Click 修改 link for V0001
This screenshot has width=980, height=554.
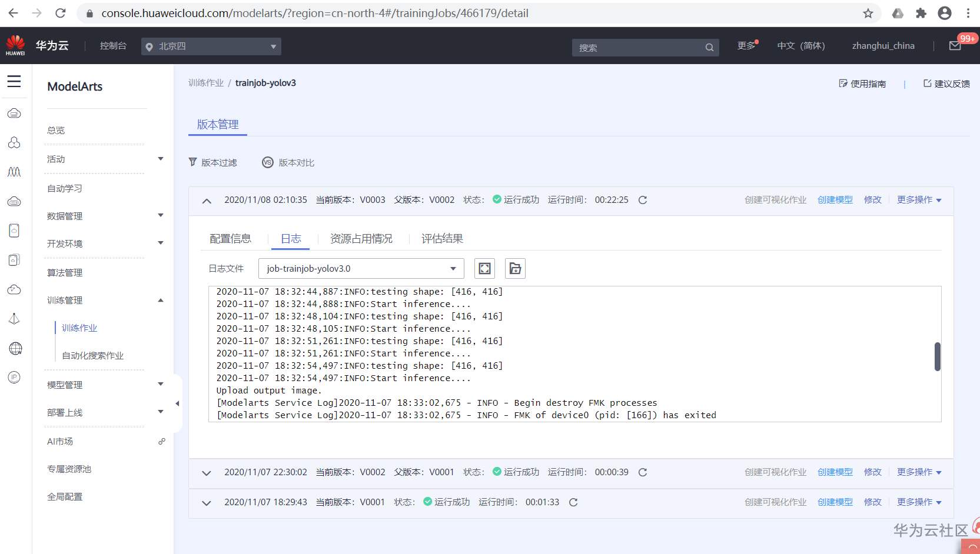click(873, 502)
